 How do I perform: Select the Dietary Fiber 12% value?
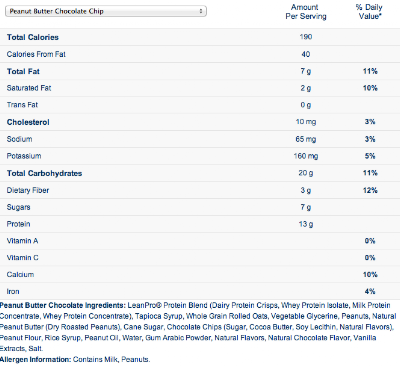tap(370, 190)
